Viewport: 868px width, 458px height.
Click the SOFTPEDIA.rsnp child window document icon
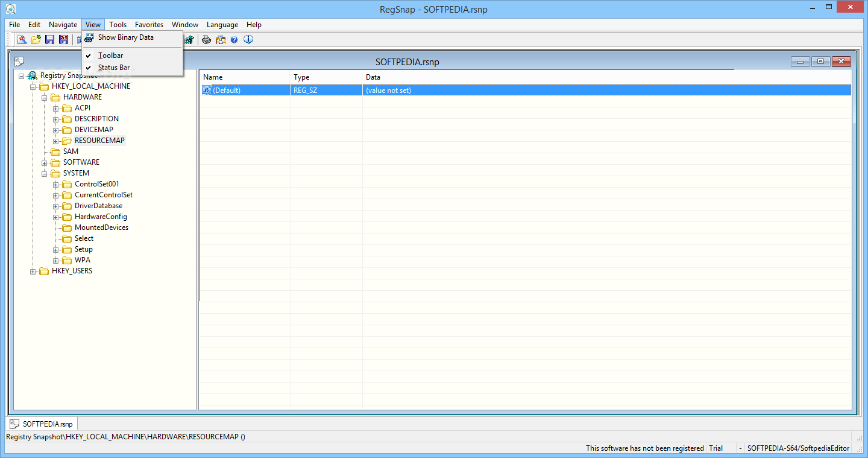click(x=19, y=62)
